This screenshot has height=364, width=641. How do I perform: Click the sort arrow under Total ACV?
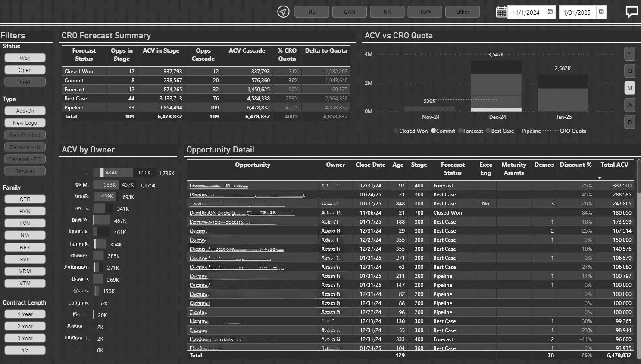600,178
